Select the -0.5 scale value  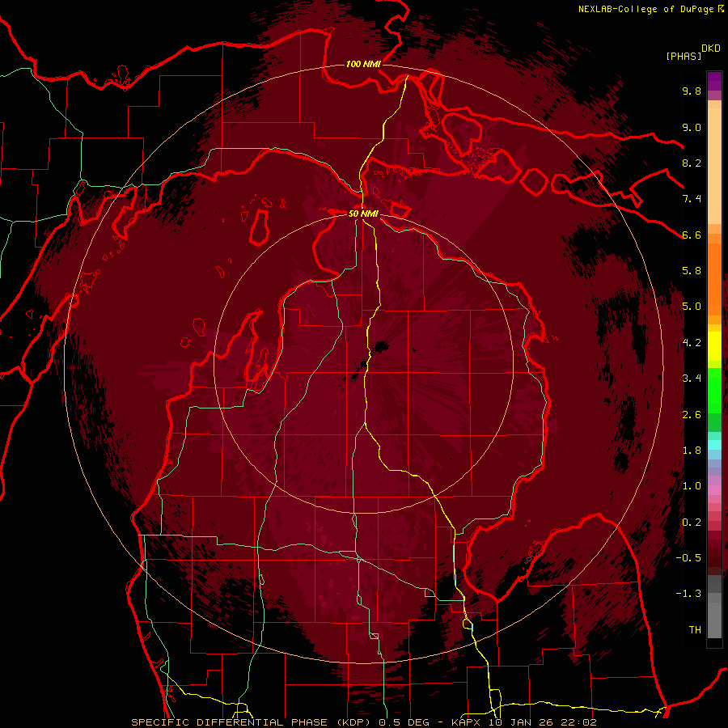[688, 558]
